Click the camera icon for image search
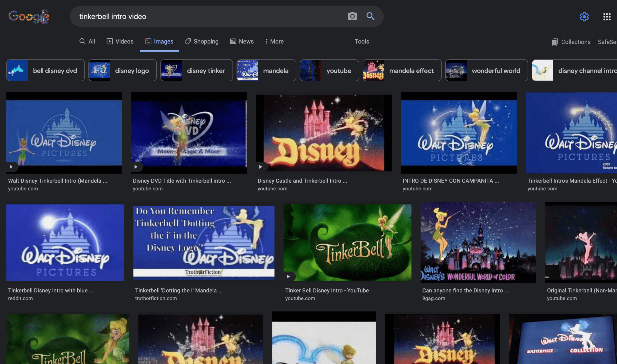The width and height of the screenshot is (617, 364). coord(353,16)
